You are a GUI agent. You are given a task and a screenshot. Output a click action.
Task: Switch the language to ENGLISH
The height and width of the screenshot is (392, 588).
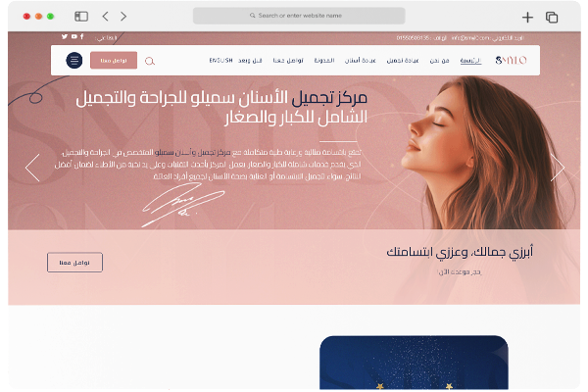220,60
